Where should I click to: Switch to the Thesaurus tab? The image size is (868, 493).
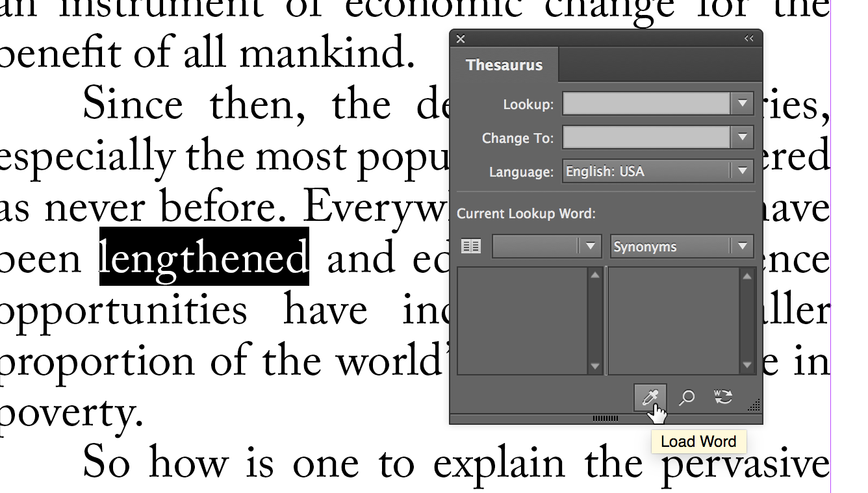[x=505, y=64]
